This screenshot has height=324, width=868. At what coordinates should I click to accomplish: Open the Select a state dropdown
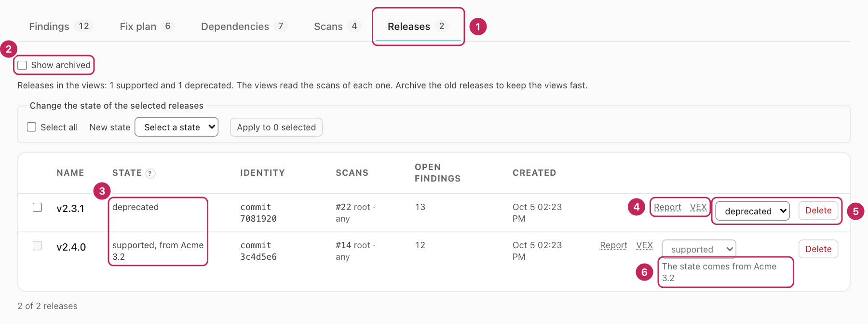pos(176,127)
